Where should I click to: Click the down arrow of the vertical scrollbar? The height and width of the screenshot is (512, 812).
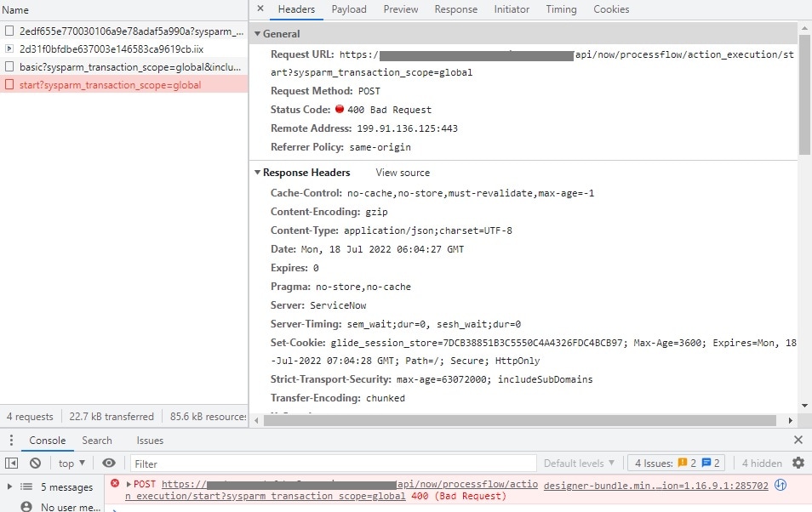(804, 406)
